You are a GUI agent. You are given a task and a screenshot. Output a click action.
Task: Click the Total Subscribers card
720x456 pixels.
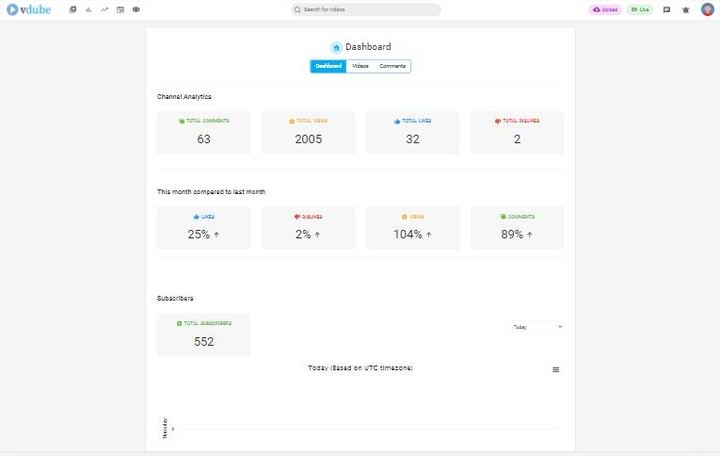pos(204,335)
